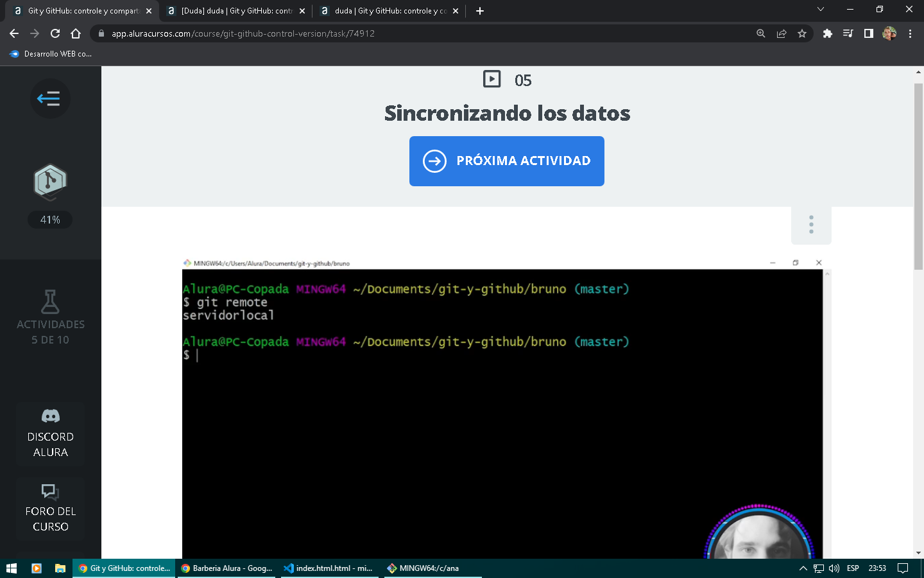Close the first Git y GitHub tab
924x578 pixels.
pyautogui.click(x=149, y=11)
